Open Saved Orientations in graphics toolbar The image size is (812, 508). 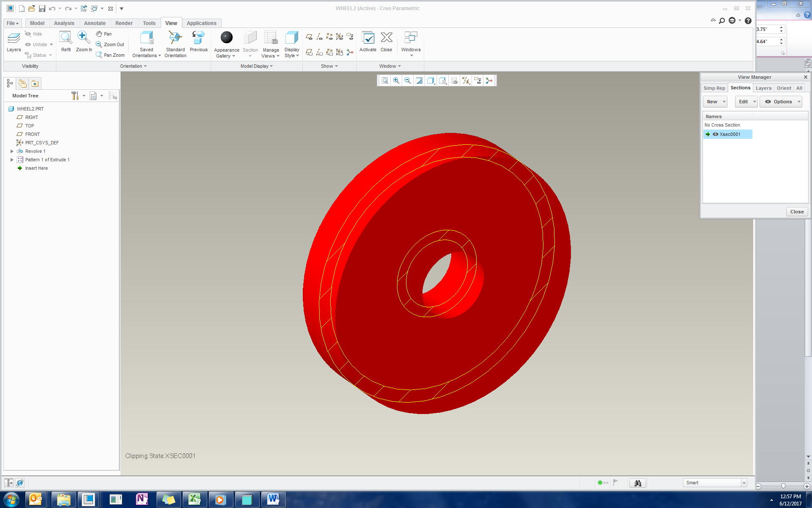(442, 80)
